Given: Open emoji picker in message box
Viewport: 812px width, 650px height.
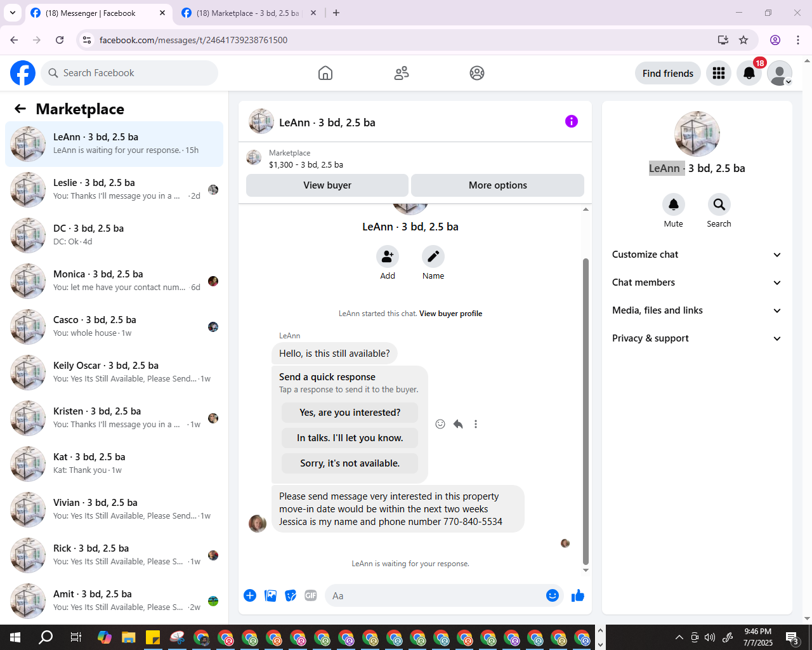Looking at the screenshot, I should point(553,595).
